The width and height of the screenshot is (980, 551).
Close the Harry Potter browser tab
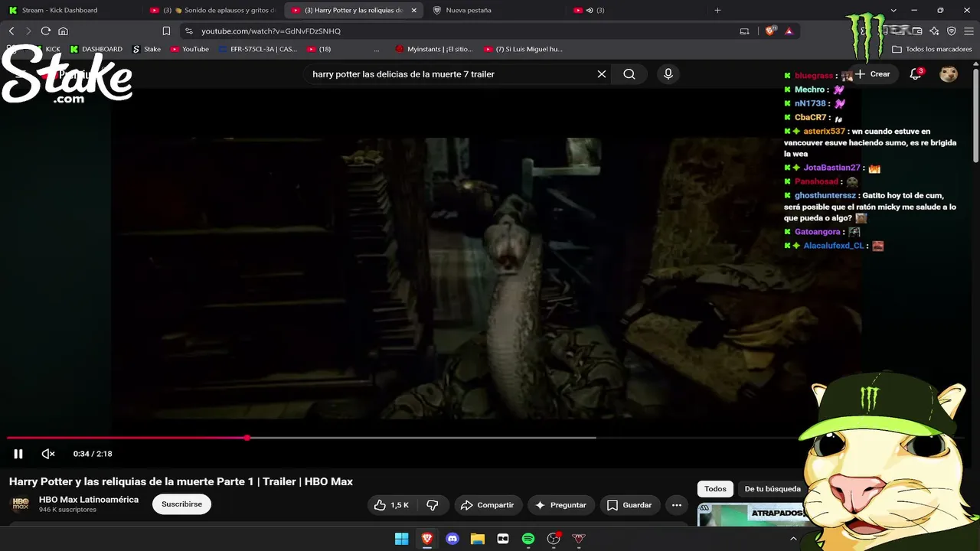pyautogui.click(x=413, y=11)
